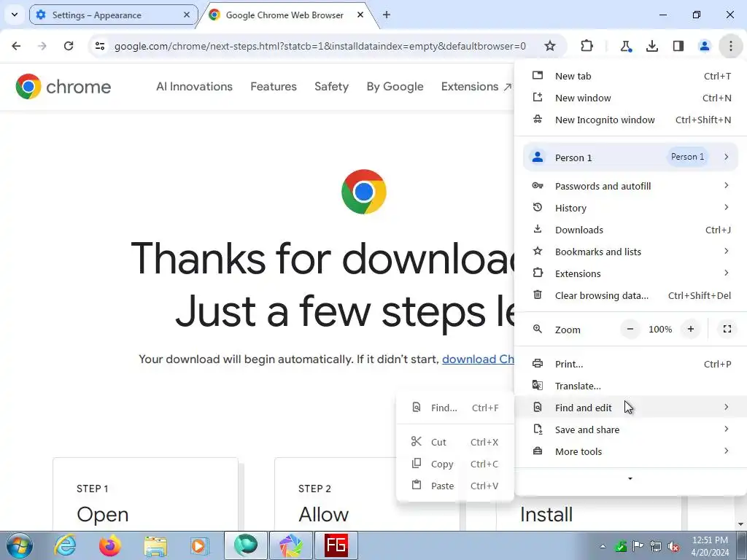Open the Windows Start button

coord(19,545)
